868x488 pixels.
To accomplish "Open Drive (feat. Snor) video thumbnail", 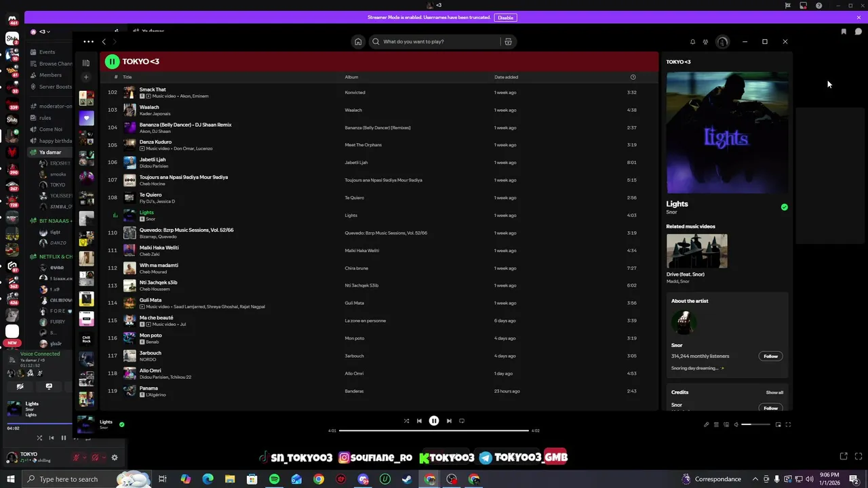I will tap(696, 251).
